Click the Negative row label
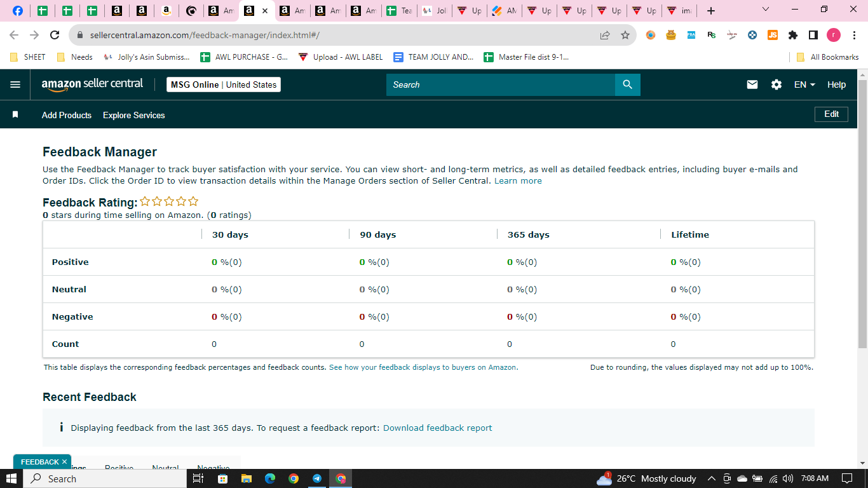The image size is (868, 488). pyautogui.click(x=72, y=316)
